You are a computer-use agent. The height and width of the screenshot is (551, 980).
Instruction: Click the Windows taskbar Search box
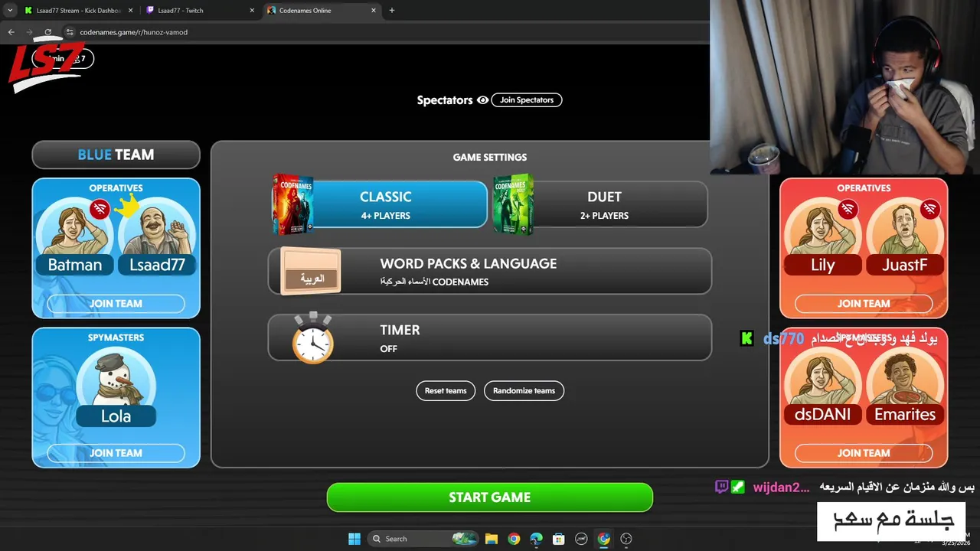[423, 539]
